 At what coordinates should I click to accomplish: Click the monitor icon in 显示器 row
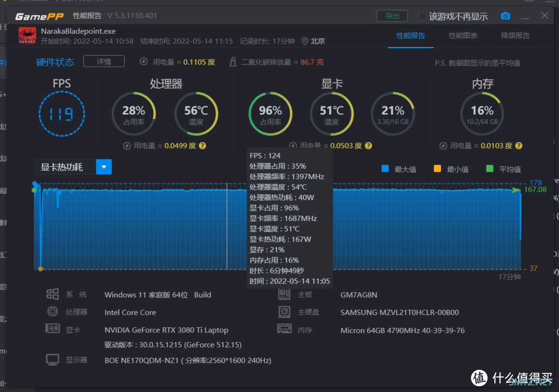[x=52, y=359]
